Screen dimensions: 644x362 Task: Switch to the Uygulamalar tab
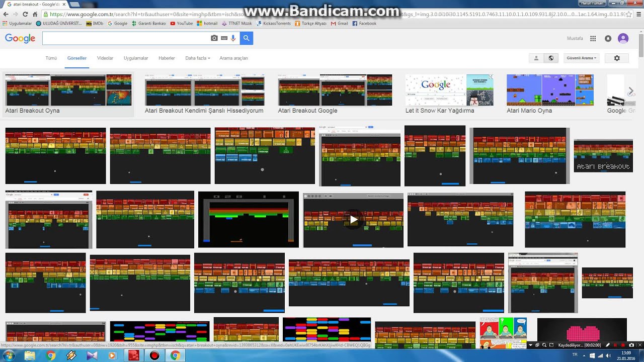point(136,58)
